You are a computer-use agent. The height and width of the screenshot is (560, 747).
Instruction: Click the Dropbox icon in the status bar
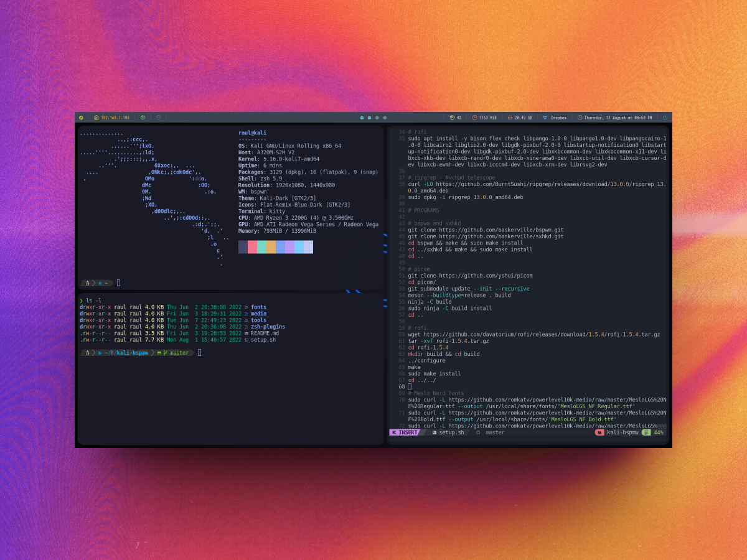point(545,118)
